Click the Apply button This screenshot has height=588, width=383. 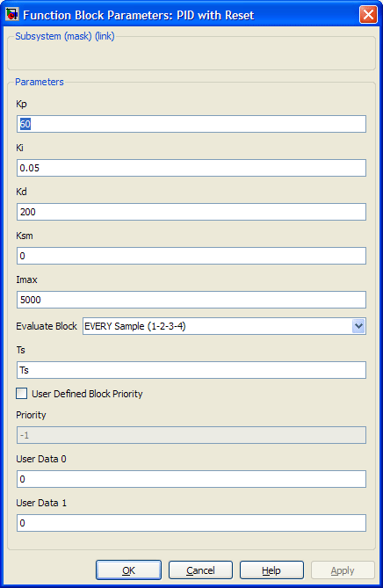343,570
